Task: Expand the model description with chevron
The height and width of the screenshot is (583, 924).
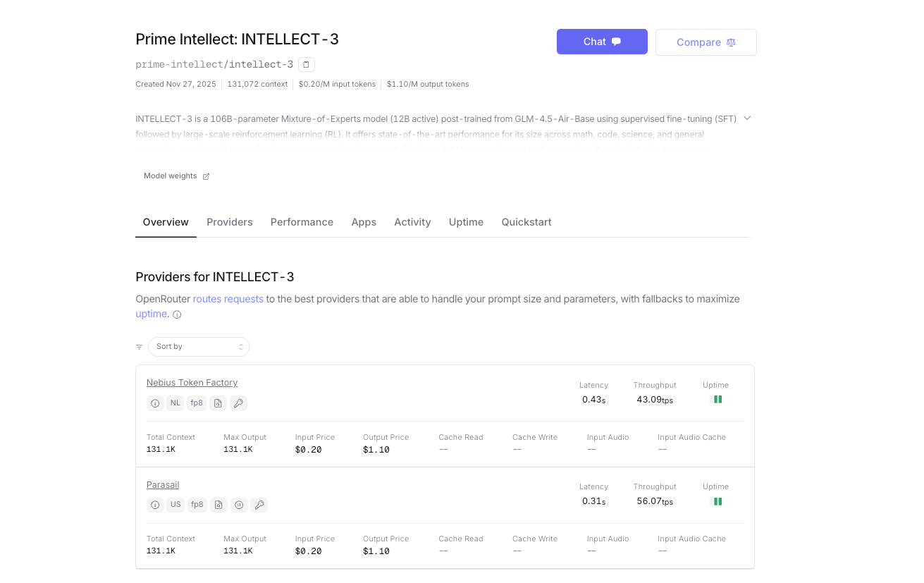Action: point(747,118)
